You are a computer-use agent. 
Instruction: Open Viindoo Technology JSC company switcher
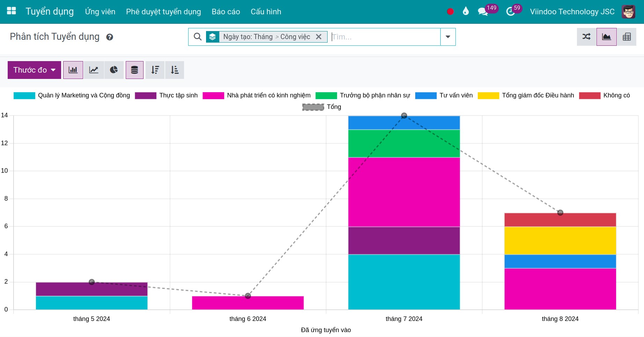[572, 12]
